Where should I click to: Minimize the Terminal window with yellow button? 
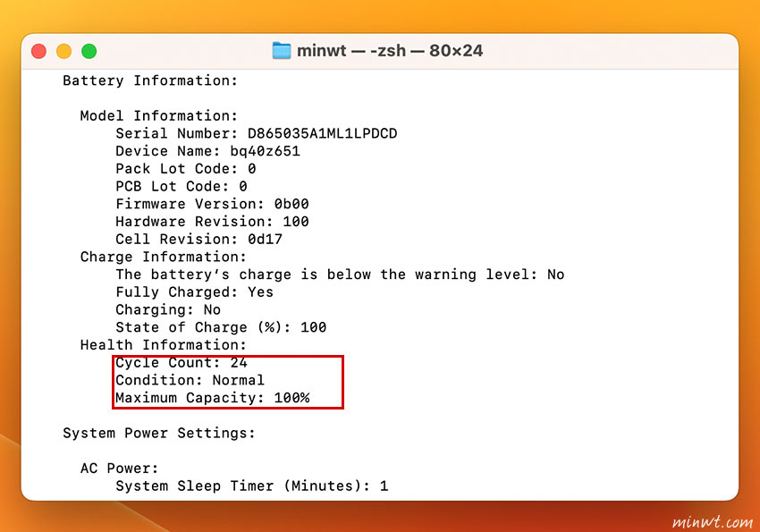[x=64, y=51]
